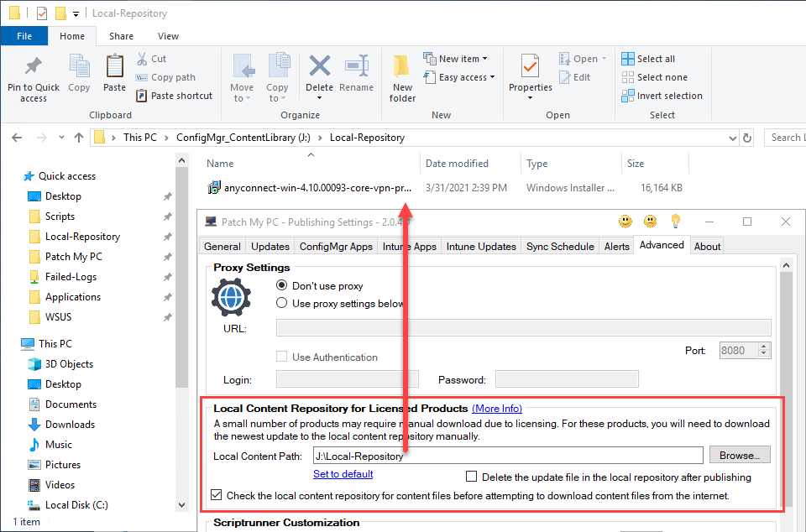Image resolution: width=806 pixels, height=532 pixels.
Task: Open Downloads folder in navigation pane
Action: [70, 424]
